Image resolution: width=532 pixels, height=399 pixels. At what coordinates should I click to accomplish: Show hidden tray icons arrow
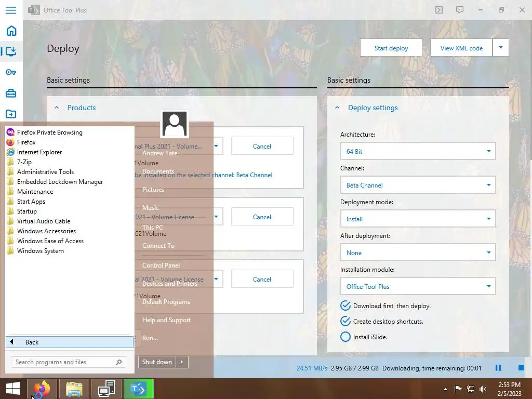(x=445, y=389)
